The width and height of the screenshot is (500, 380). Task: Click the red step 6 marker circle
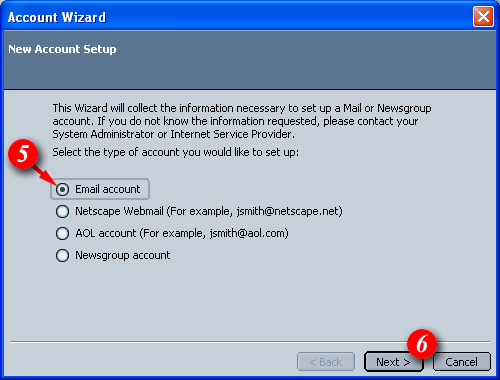click(x=422, y=344)
